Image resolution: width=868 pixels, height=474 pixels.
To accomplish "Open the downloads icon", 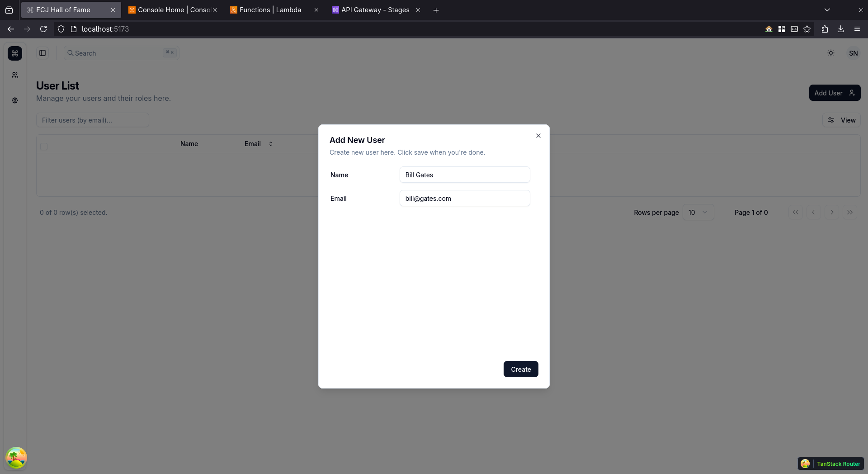I will [841, 29].
